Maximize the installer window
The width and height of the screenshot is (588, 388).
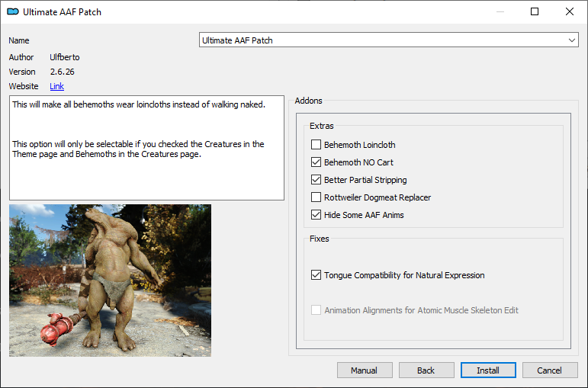click(535, 11)
